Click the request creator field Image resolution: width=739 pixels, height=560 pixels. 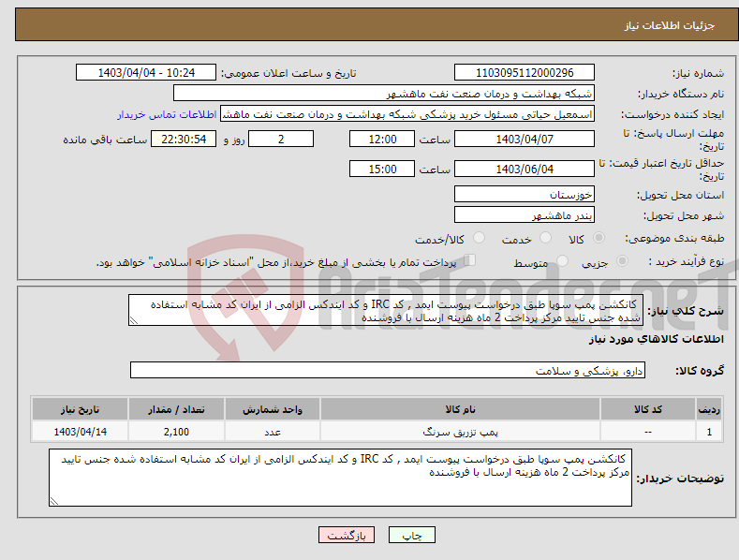(x=407, y=114)
